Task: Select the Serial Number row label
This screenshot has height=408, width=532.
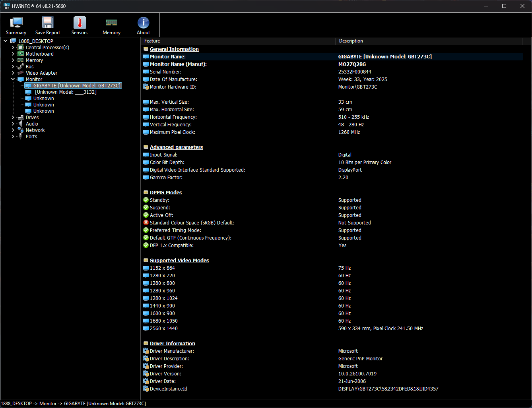Action: coord(165,72)
